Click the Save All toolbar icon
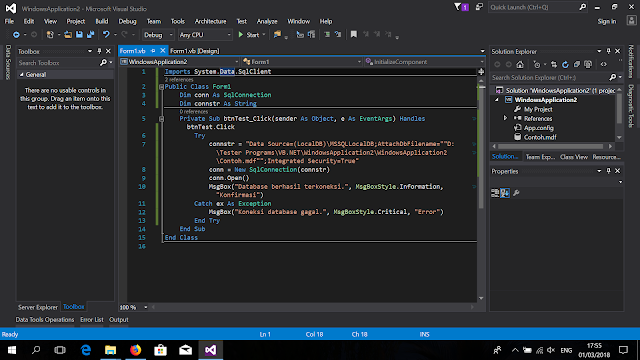This screenshot has height=360, width=640. [90, 35]
